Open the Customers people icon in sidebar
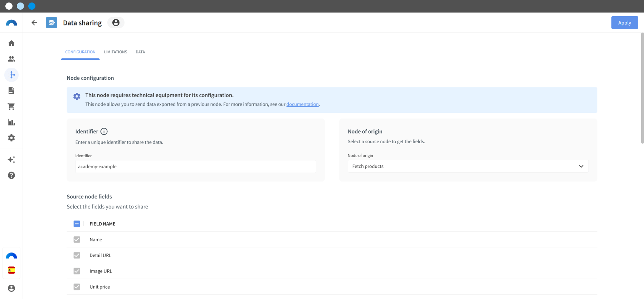 (x=11, y=59)
